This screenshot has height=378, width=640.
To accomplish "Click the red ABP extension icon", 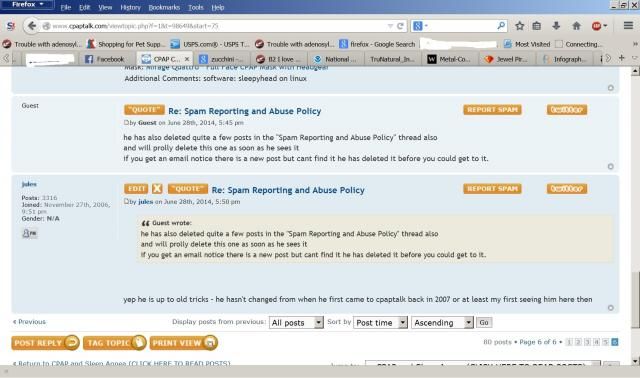I will (x=597, y=26).
